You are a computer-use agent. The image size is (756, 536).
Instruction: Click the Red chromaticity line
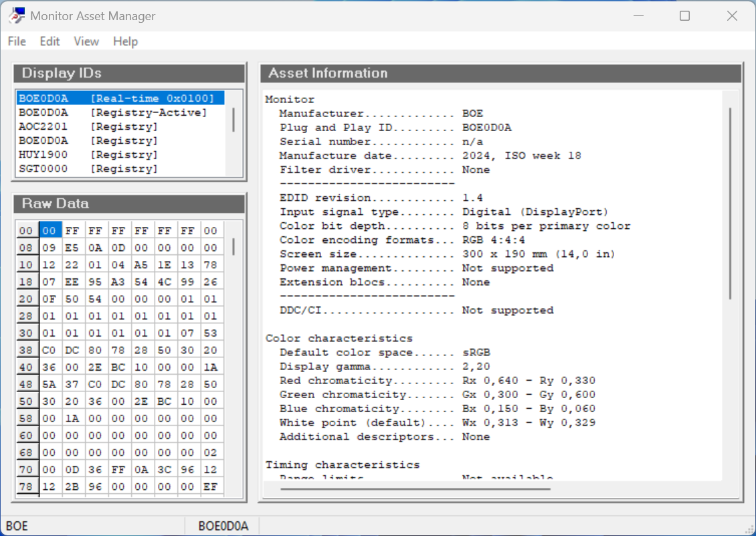click(438, 381)
